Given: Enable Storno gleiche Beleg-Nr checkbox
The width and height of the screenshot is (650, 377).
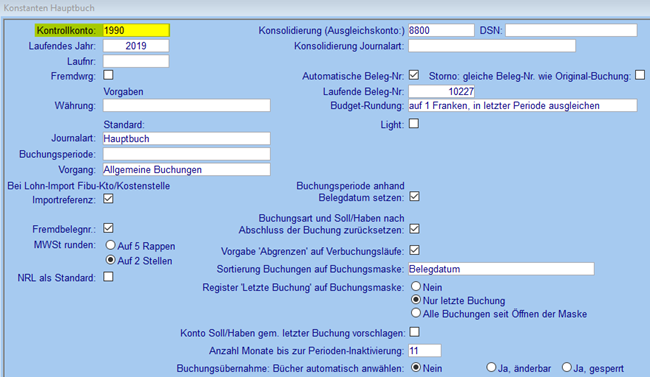Looking at the screenshot, I should pyautogui.click(x=640, y=75).
